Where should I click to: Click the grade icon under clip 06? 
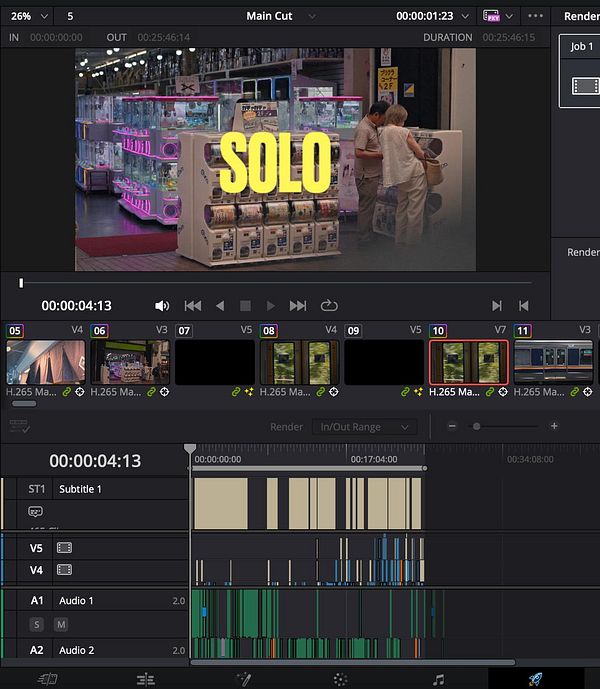pos(164,392)
